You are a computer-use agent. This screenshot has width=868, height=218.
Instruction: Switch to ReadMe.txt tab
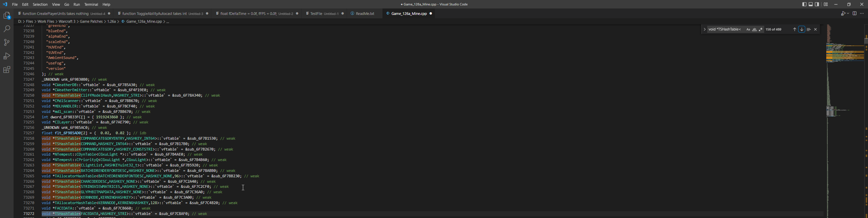coord(365,14)
